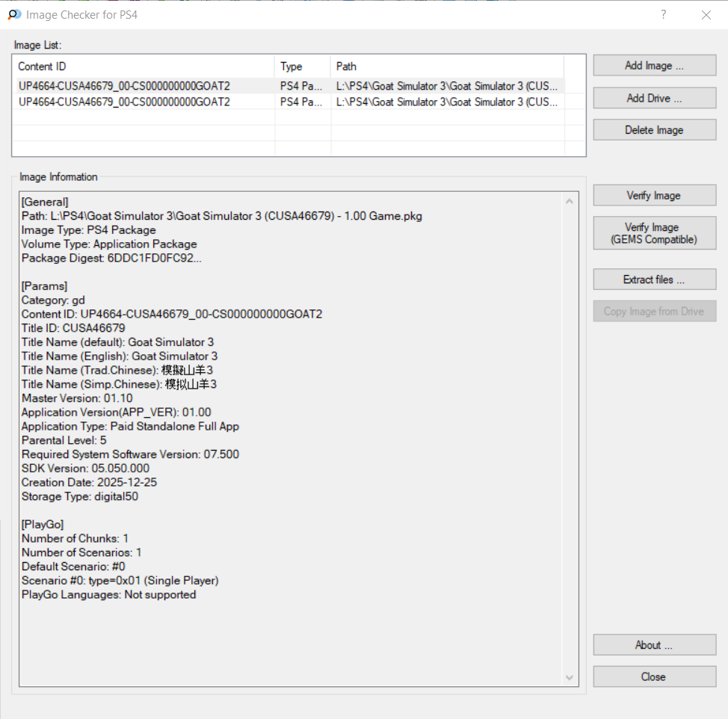The height and width of the screenshot is (719, 728).
Task: Click the Path column header
Action: [x=446, y=67]
